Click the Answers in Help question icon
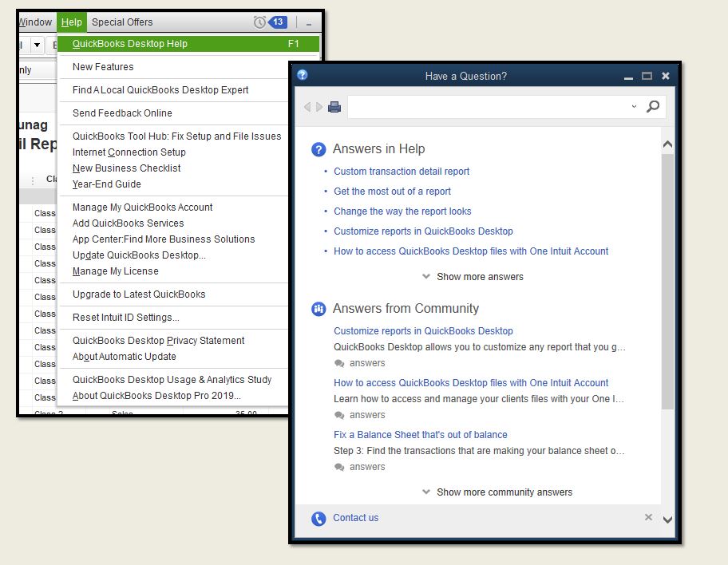Image resolution: width=728 pixels, height=565 pixels. click(318, 149)
